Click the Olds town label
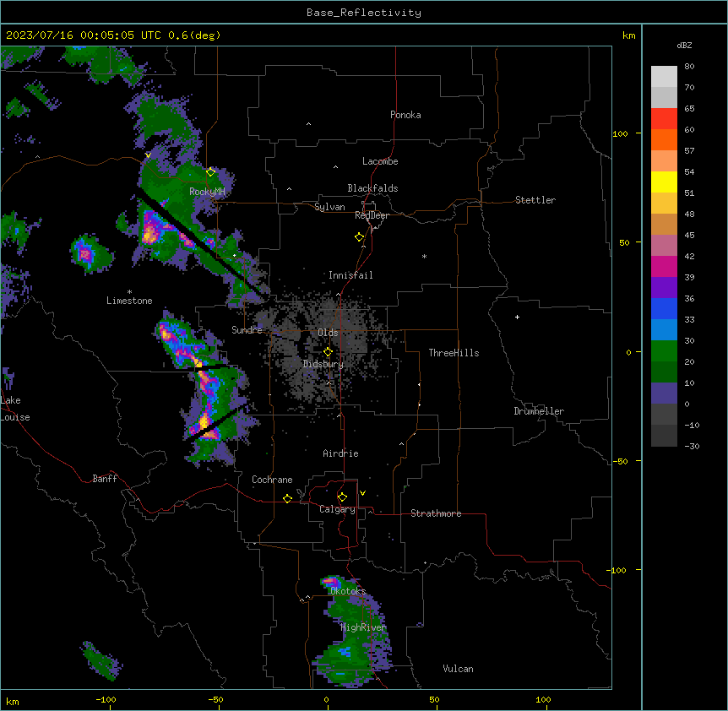Image resolution: width=728 pixels, height=711 pixels. click(x=328, y=333)
